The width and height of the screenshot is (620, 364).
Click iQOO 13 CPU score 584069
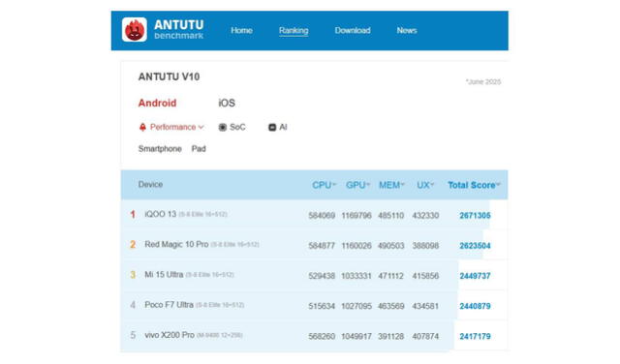pos(322,215)
